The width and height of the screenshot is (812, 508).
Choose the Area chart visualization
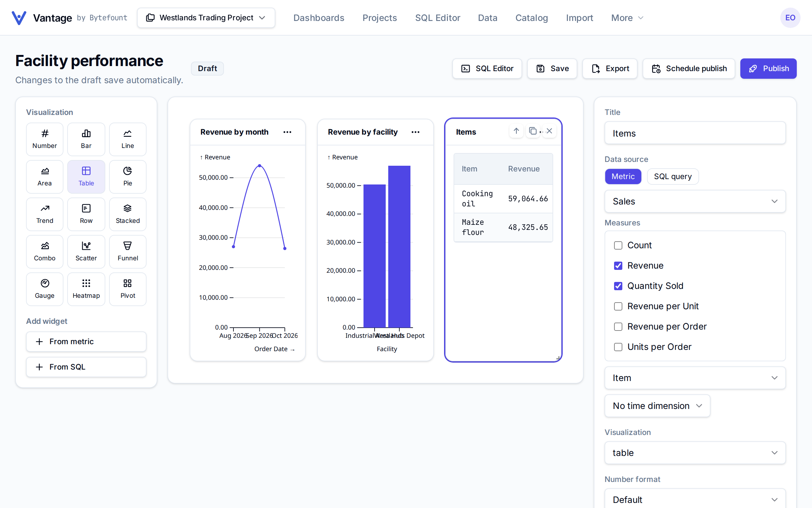(x=45, y=177)
